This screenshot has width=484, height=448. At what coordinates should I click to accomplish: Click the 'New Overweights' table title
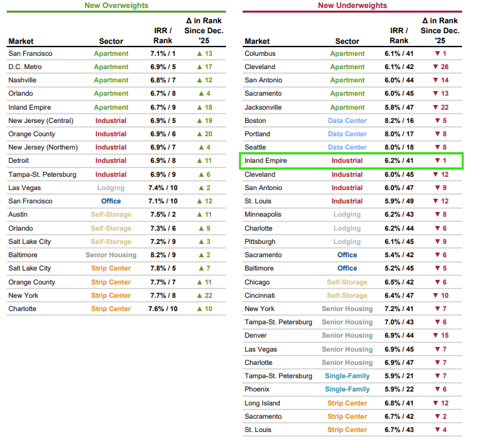click(x=116, y=5)
